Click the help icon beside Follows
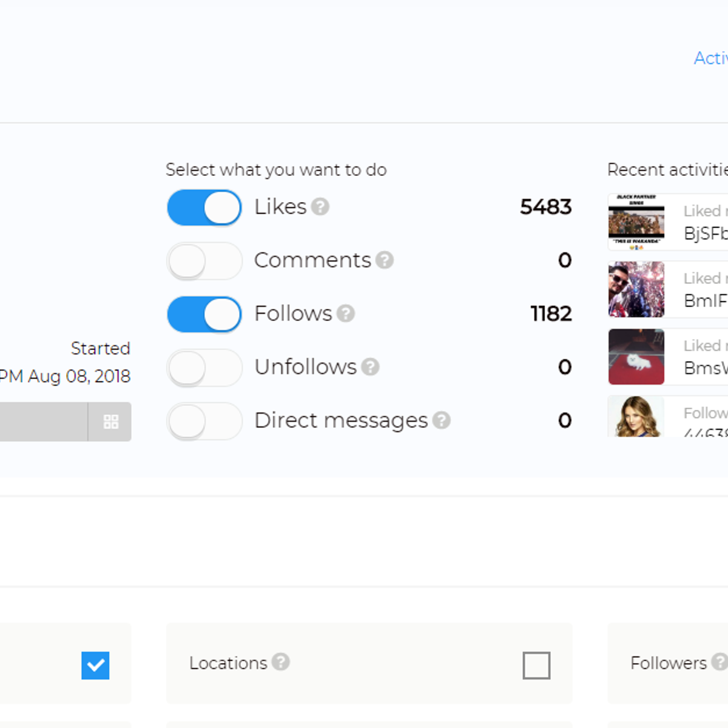 pyautogui.click(x=346, y=314)
